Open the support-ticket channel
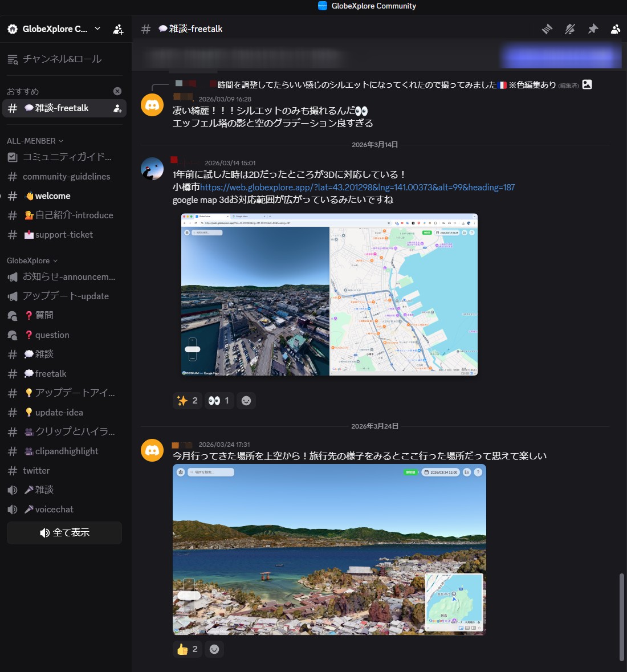The image size is (627, 672). click(64, 234)
